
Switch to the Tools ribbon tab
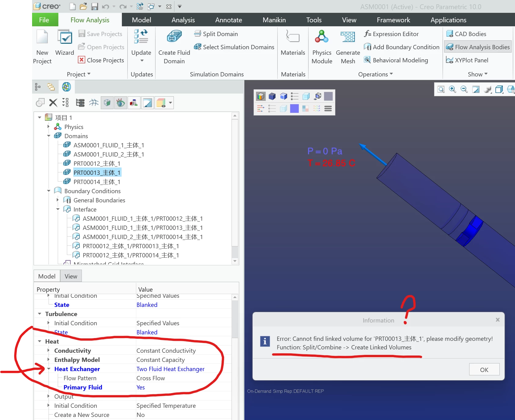314,20
